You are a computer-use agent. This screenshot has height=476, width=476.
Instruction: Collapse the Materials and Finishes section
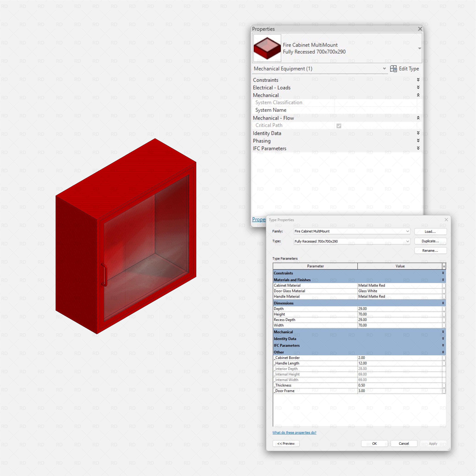point(443,280)
